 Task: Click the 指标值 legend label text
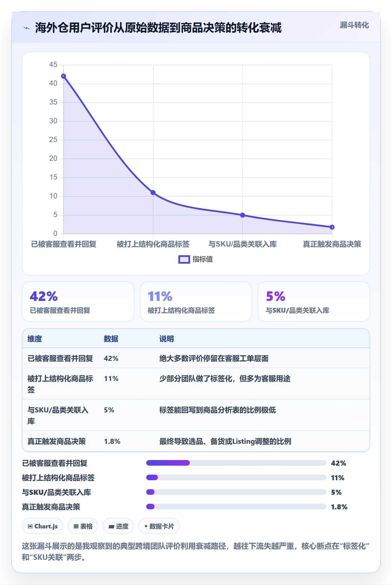[x=203, y=259]
